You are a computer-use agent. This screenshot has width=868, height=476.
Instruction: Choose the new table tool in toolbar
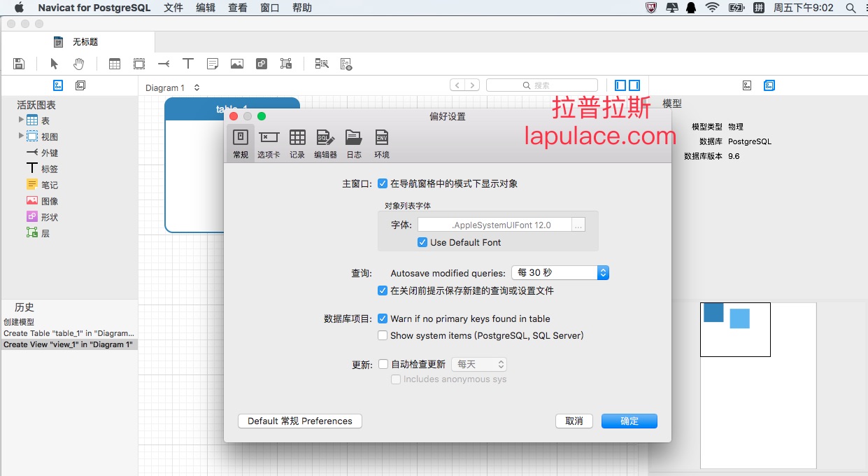coord(115,64)
